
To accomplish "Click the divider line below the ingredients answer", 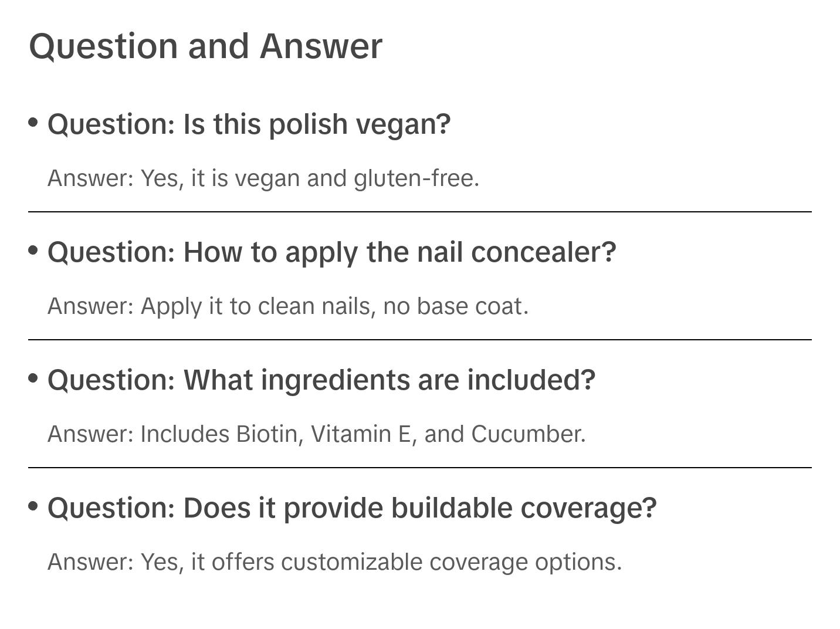I will (419, 468).
